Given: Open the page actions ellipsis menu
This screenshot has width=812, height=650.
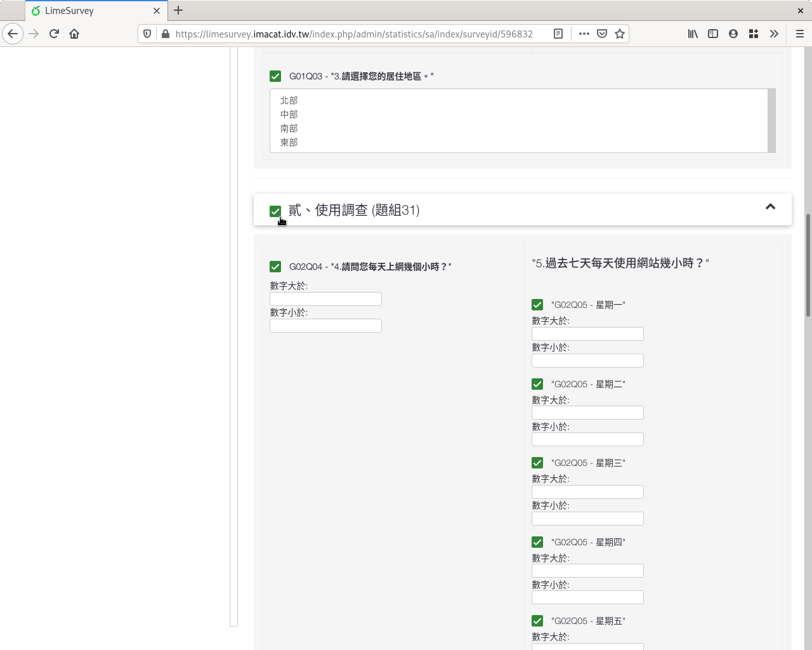Looking at the screenshot, I should 584,34.
